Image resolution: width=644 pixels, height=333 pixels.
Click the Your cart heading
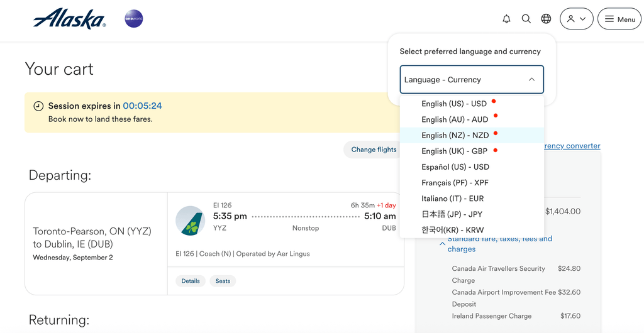[59, 69]
